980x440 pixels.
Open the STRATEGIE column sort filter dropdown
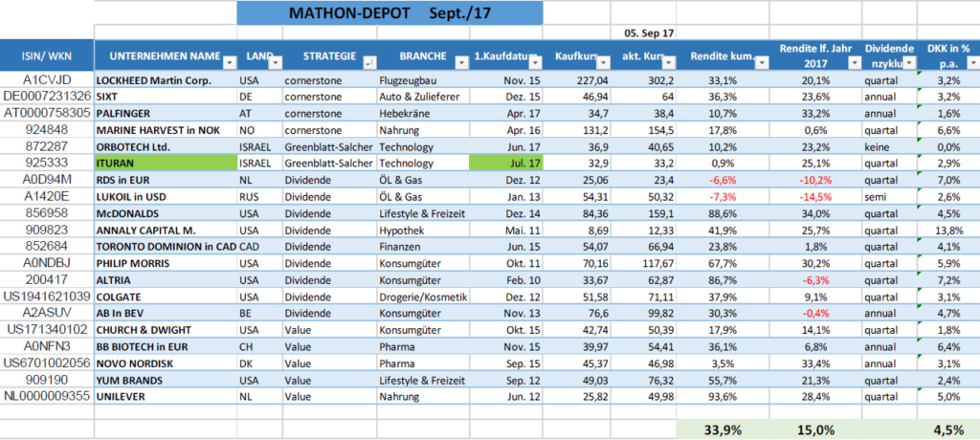370,62
